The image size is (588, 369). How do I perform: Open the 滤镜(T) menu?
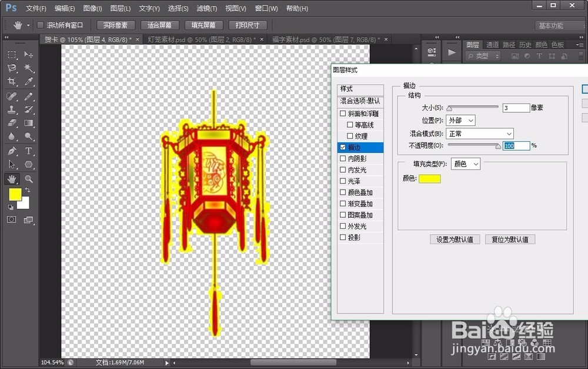(207, 8)
